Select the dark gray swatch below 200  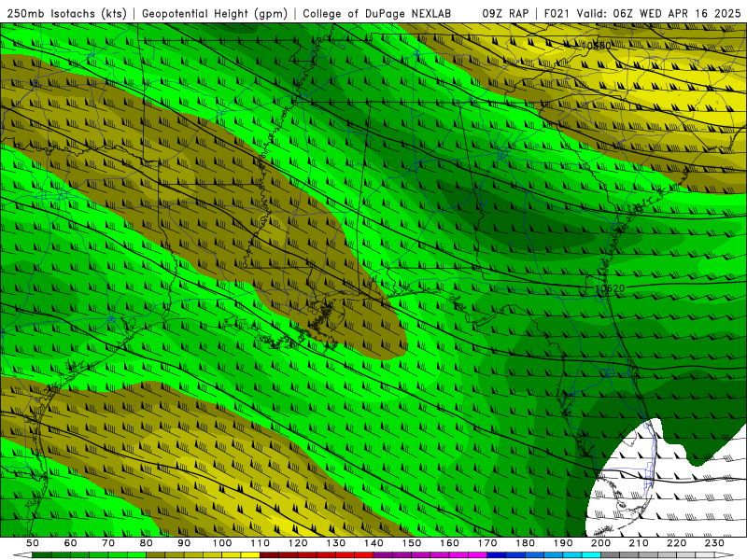click(x=611, y=555)
